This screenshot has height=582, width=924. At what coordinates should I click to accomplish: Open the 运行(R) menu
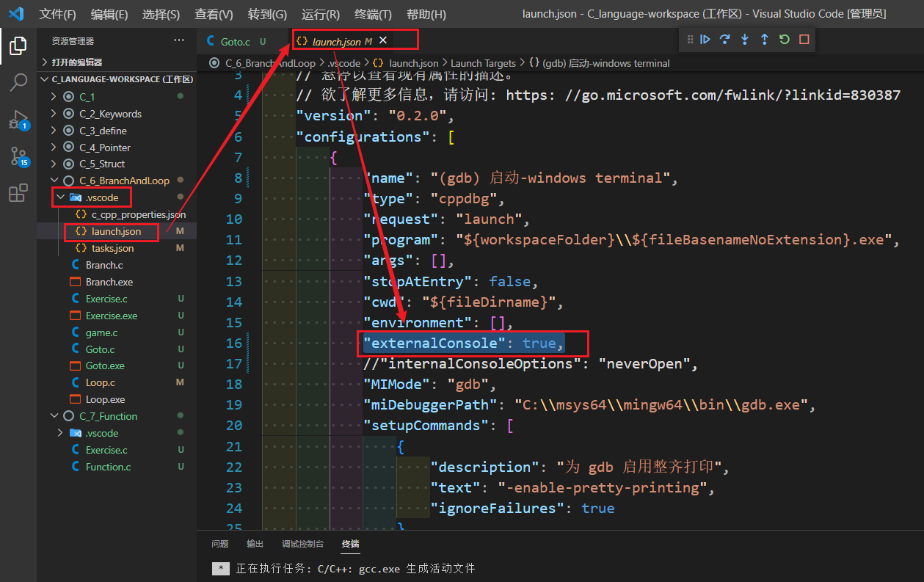[321, 14]
